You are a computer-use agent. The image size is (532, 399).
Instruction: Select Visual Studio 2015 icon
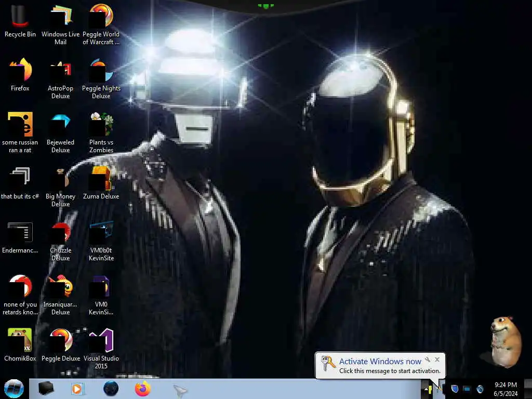coord(101,349)
